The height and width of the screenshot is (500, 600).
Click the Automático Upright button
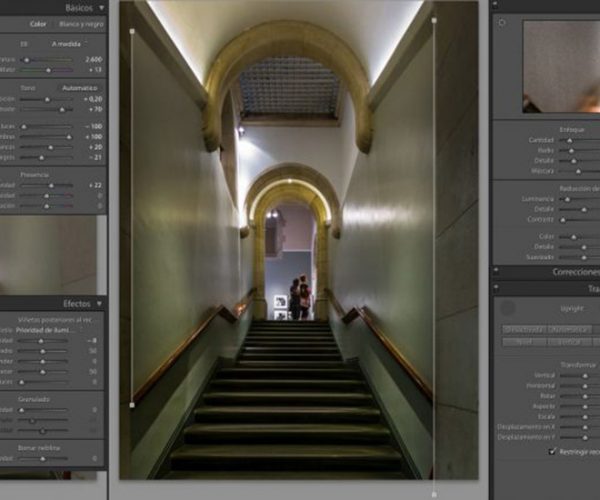click(569, 329)
